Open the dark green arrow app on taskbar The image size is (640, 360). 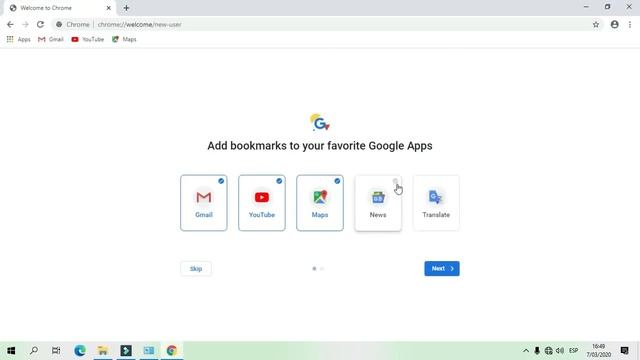tap(126, 351)
